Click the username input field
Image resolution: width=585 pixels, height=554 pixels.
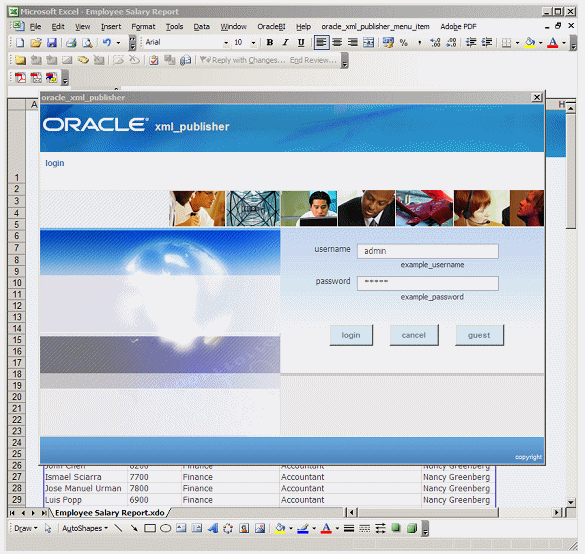[x=428, y=251]
